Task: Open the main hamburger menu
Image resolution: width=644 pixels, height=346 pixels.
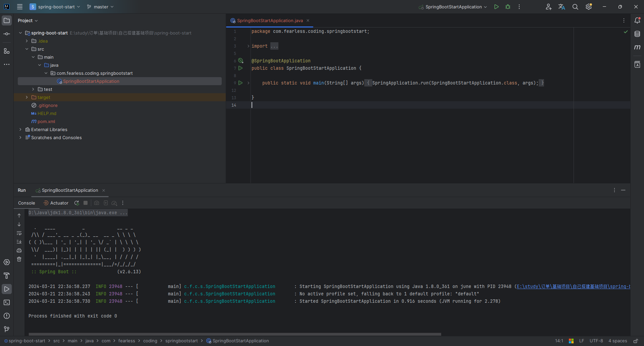Action: 20,7
